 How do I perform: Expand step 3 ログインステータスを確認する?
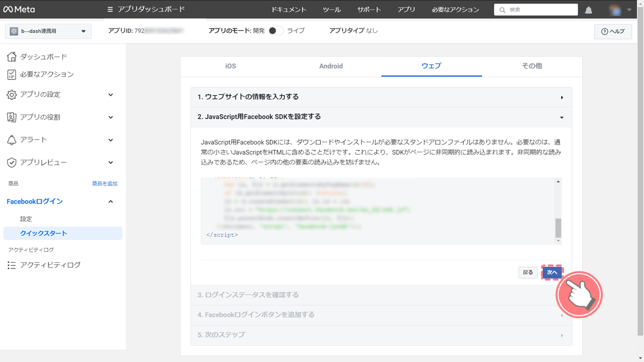coord(381,295)
